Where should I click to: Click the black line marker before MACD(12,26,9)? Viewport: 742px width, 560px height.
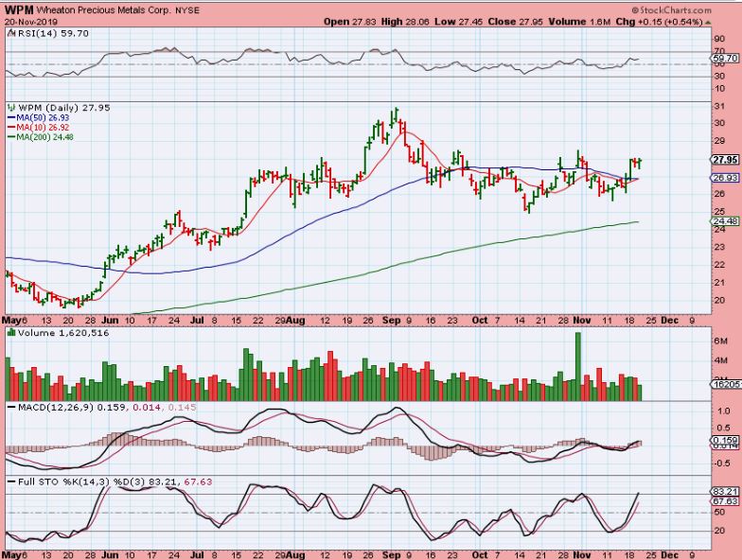[x=11, y=407]
